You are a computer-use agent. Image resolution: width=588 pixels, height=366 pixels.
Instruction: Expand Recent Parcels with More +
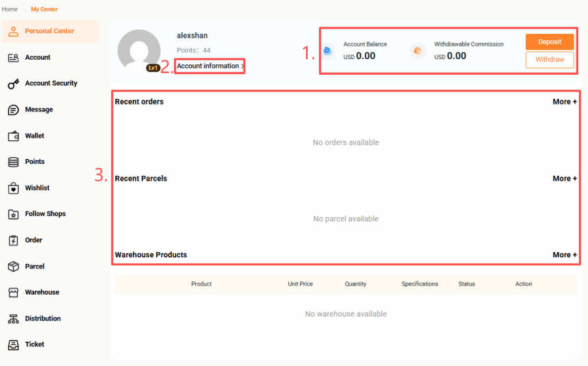[564, 179]
